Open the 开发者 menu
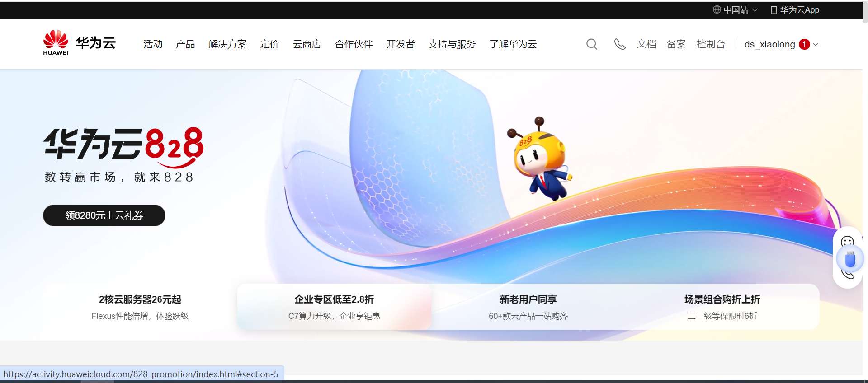Viewport: 868px width, 383px height. tap(400, 44)
